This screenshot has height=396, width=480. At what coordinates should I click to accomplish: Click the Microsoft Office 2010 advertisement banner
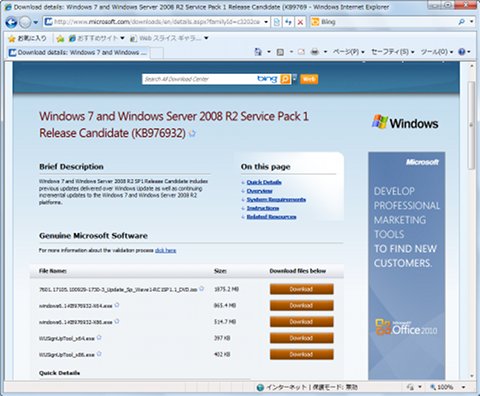tap(406, 265)
